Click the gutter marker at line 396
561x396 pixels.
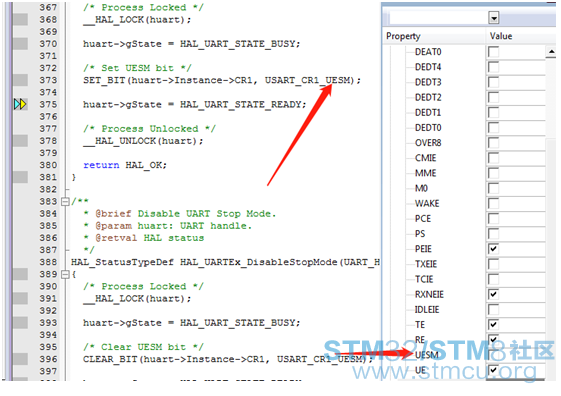pyautogui.click(x=20, y=359)
